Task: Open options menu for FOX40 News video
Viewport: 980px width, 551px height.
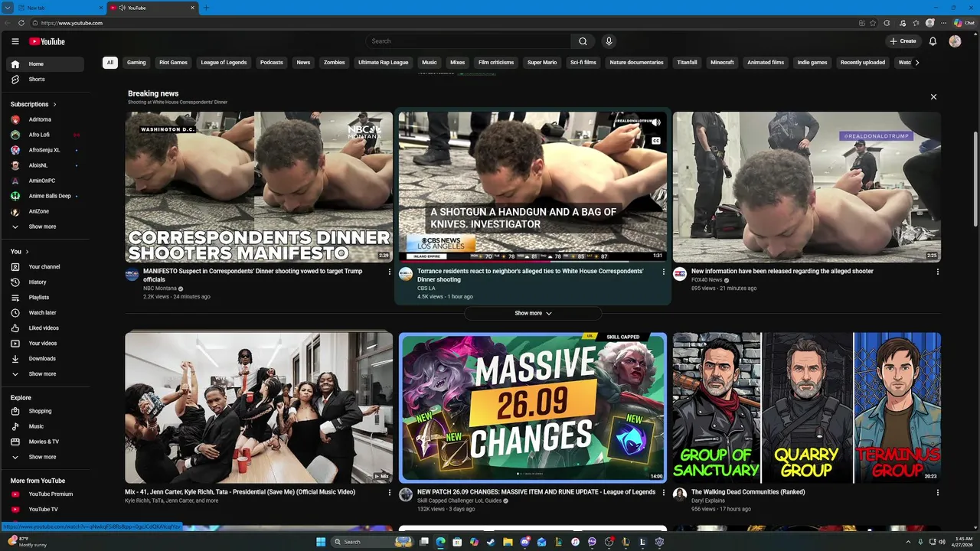Action: click(x=937, y=272)
